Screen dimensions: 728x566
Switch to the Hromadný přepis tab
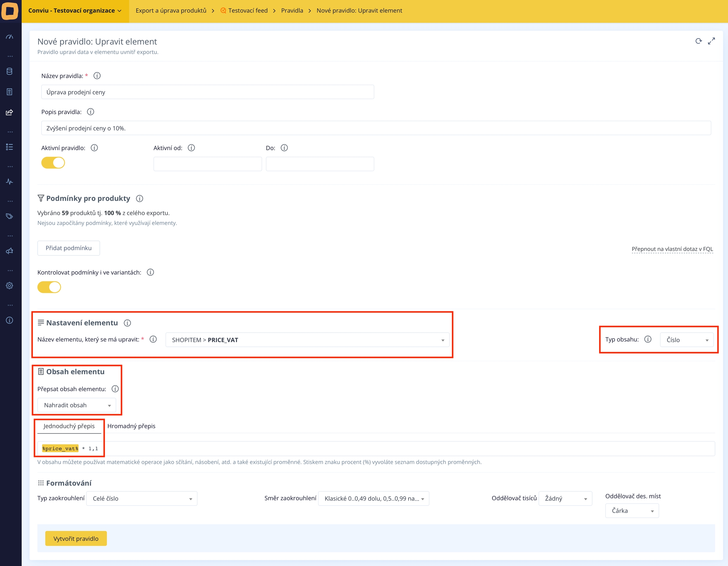pyautogui.click(x=131, y=426)
